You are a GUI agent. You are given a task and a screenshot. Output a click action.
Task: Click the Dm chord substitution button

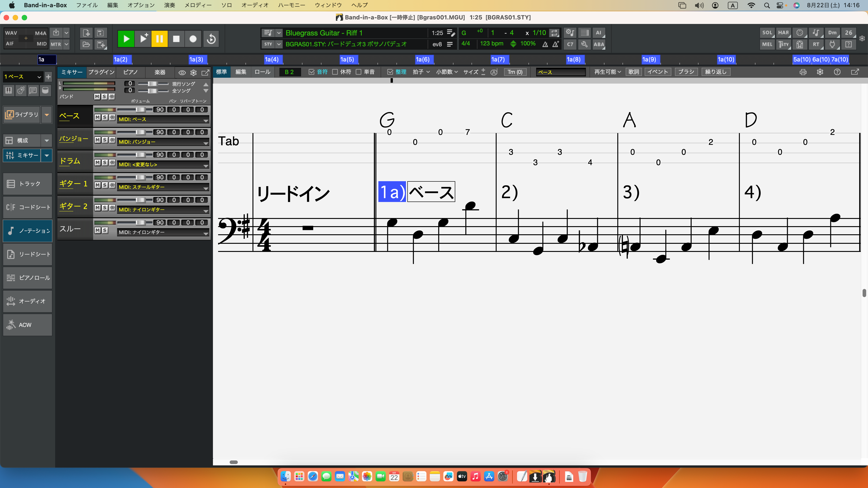[x=832, y=33]
